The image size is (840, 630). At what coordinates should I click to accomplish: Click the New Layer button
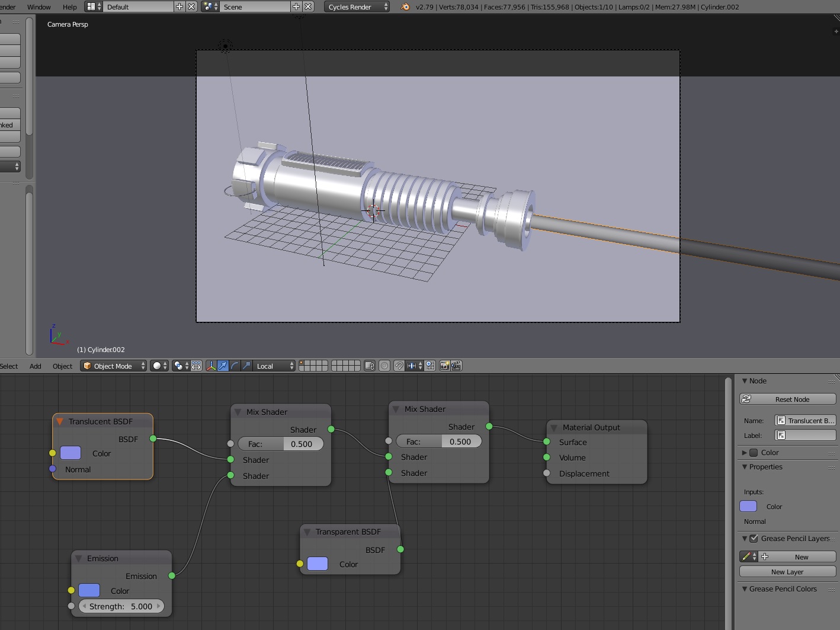[788, 571]
